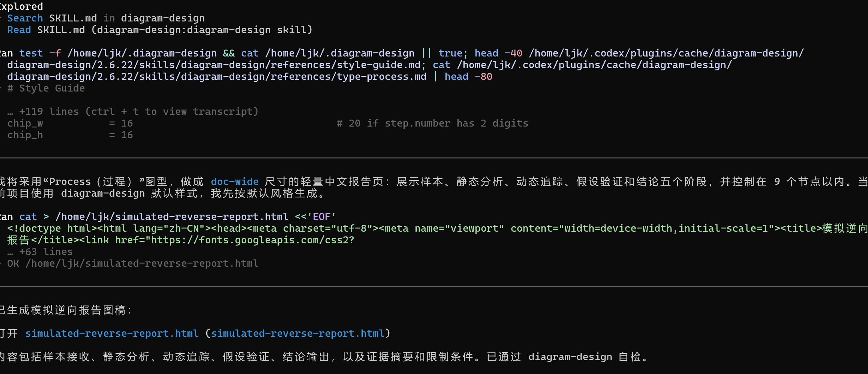Image resolution: width=868 pixels, height=374 pixels.
Task: Open the first simulated-reverse-report.html link
Action: (112, 334)
